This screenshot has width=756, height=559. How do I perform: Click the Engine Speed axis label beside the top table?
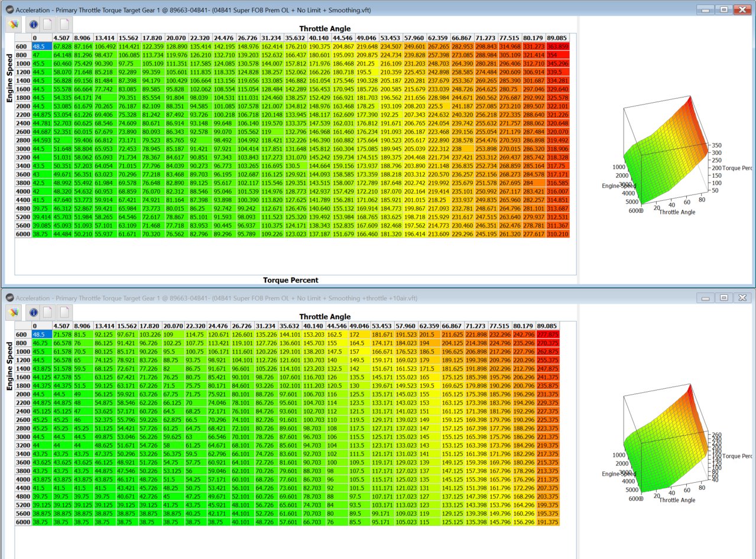point(9,79)
